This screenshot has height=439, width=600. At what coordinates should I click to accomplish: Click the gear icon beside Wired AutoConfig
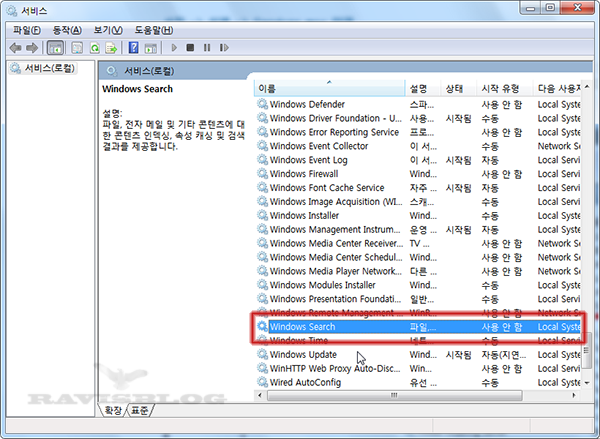(x=262, y=382)
